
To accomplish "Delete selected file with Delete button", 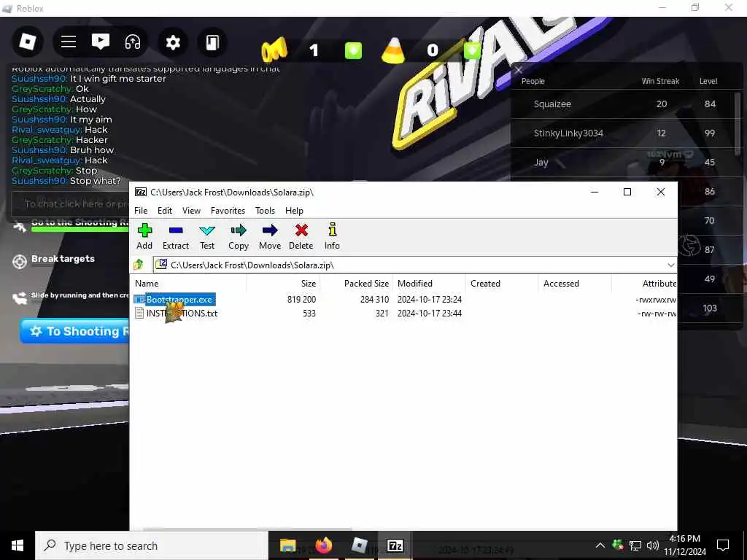I will (301, 236).
